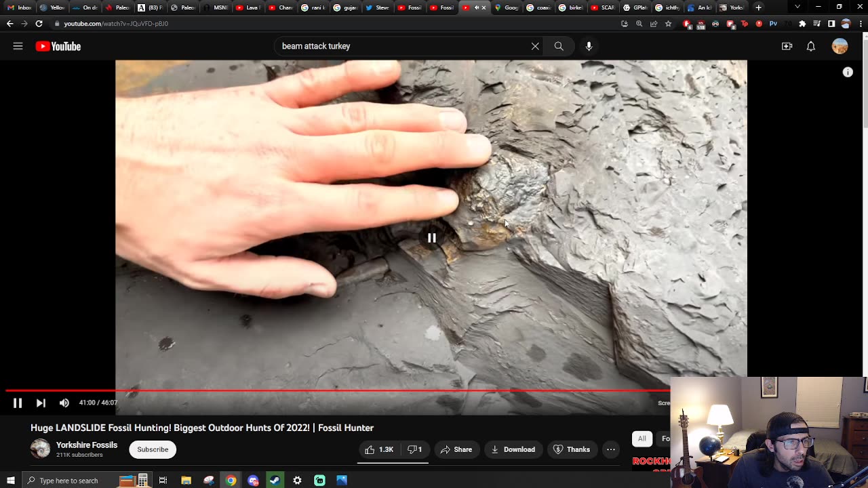
Task: Open new browser tab with plus
Action: point(758,7)
